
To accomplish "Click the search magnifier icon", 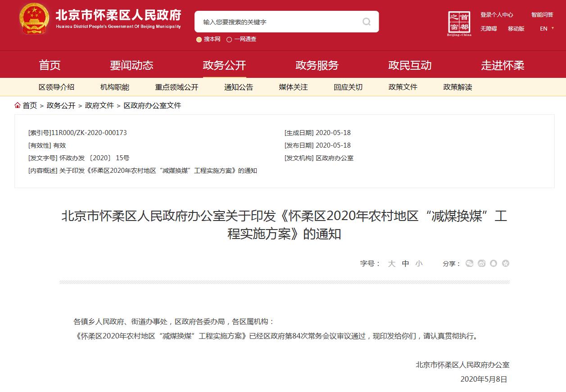I will click(x=367, y=22).
